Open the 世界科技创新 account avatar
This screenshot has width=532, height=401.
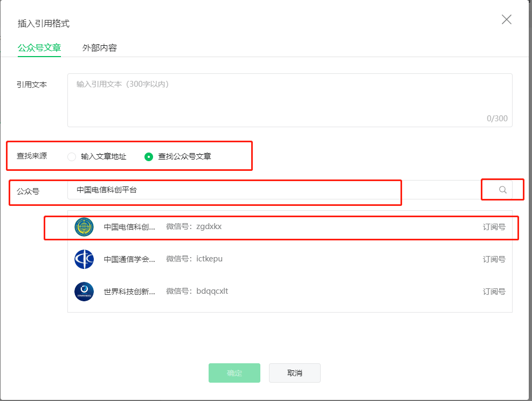(x=84, y=292)
